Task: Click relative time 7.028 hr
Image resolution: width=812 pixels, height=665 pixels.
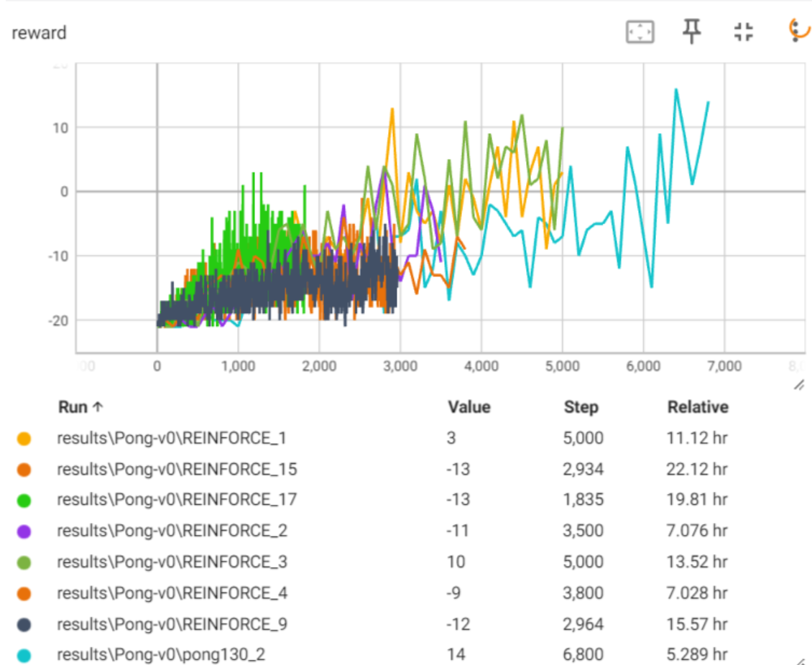Action: pyautogui.click(x=697, y=593)
